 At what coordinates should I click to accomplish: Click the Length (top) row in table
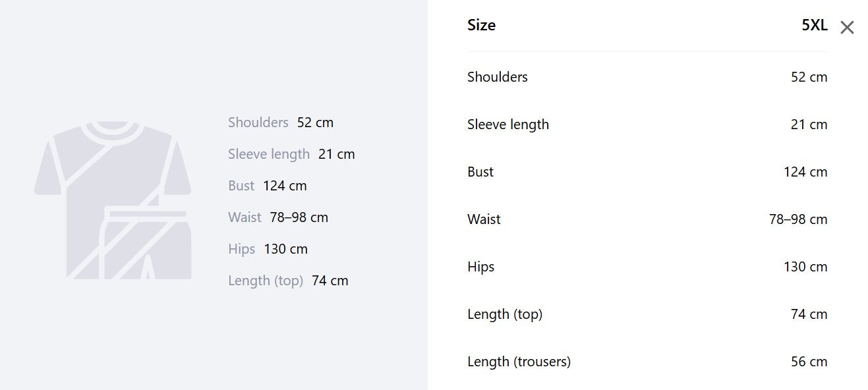coord(647,314)
